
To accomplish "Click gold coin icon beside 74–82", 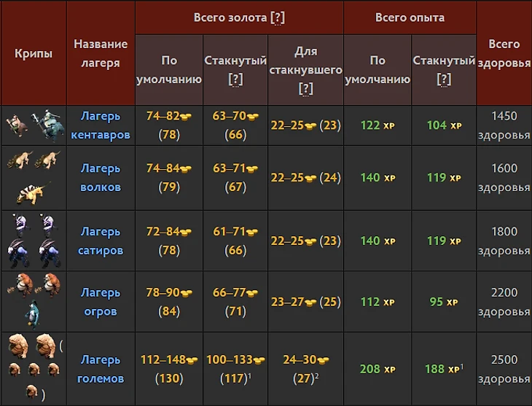I will (x=186, y=116).
